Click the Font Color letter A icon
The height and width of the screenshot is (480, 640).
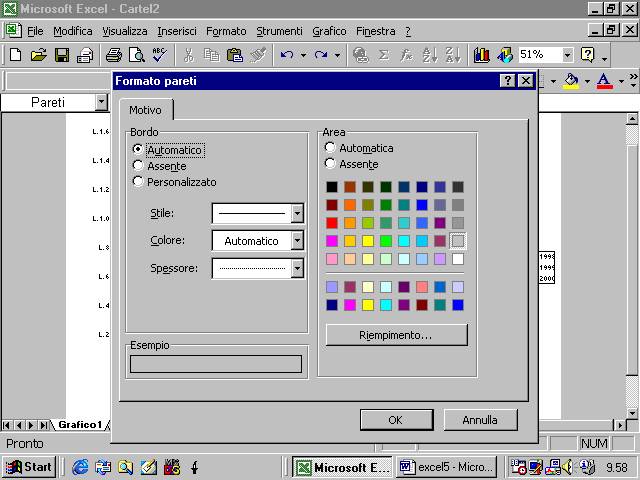pos(604,81)
